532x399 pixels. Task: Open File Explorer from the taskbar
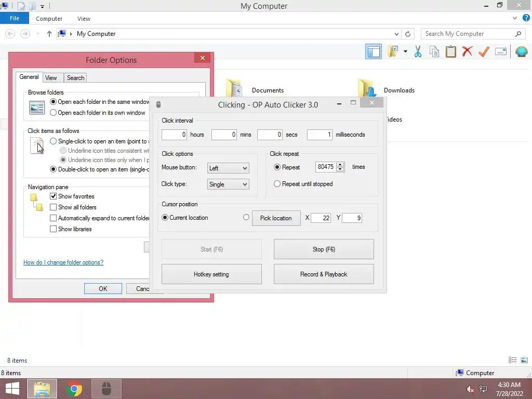pos(42,389)
